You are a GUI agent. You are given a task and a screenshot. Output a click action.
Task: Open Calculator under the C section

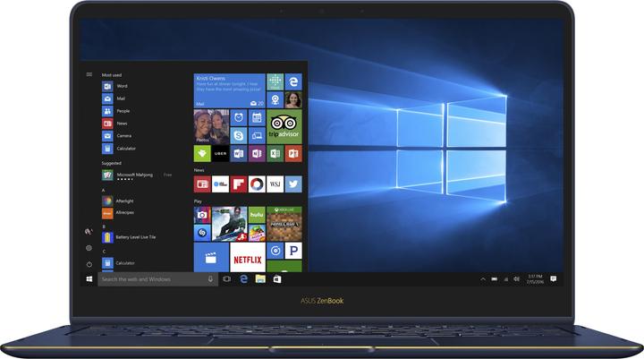click(119, 263)
